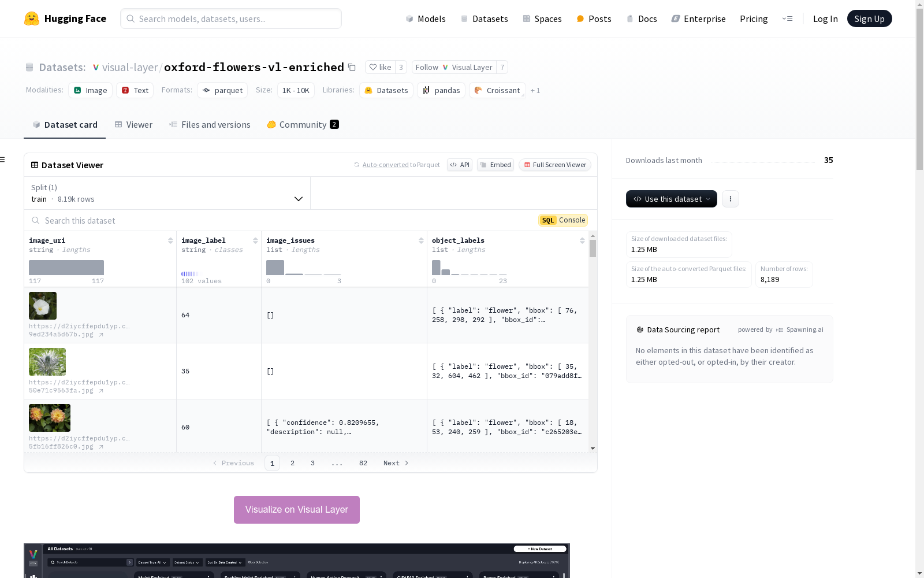The image size is (924, 578).
Task: Open Enterprise in top navigation
Action: (x=698, y=18)
